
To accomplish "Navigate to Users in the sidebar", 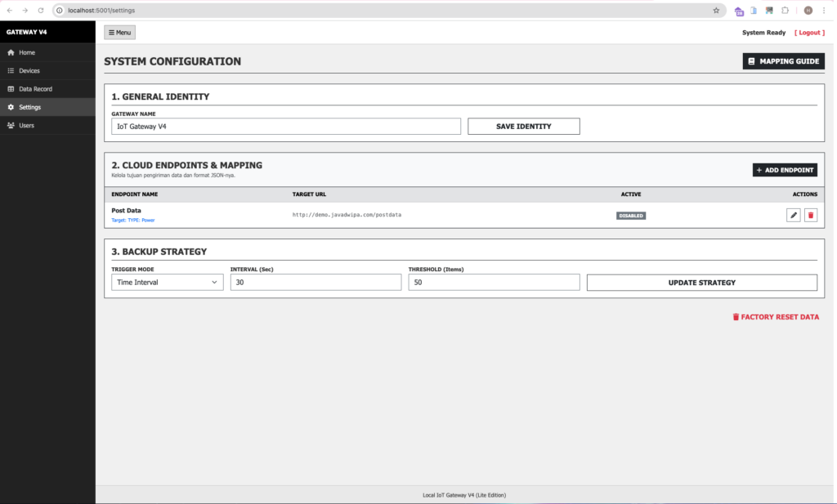I will (27, 126).
